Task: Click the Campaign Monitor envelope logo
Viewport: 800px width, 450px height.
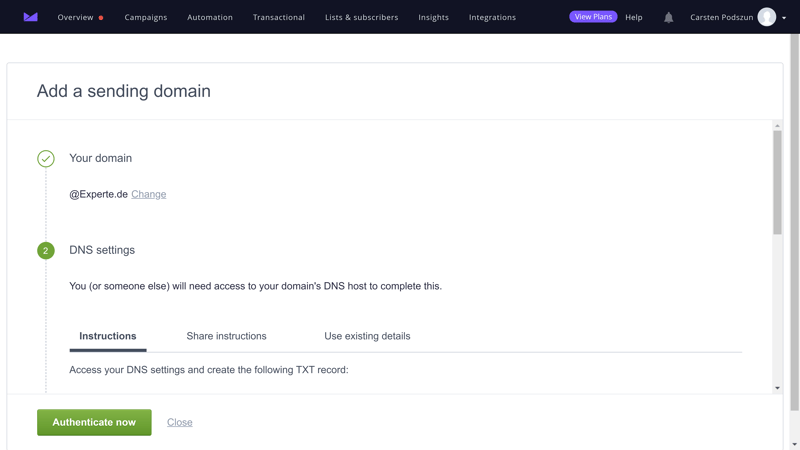Action: pos(31,17)
